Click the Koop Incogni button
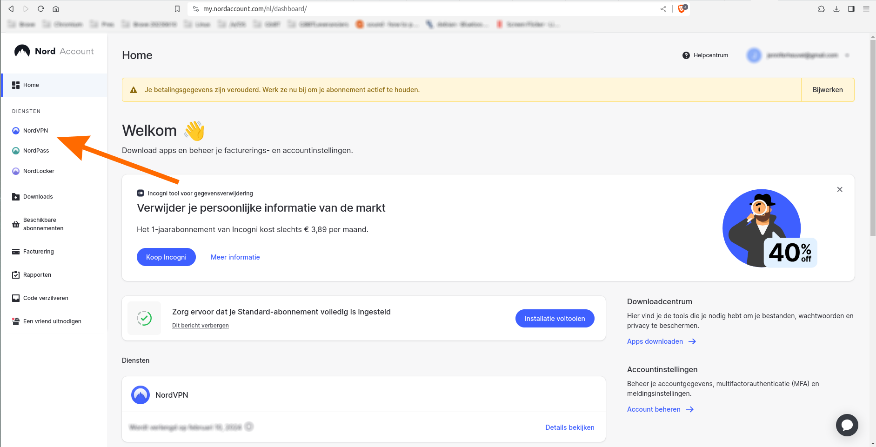The image size is (876, 447). (166, 257)
